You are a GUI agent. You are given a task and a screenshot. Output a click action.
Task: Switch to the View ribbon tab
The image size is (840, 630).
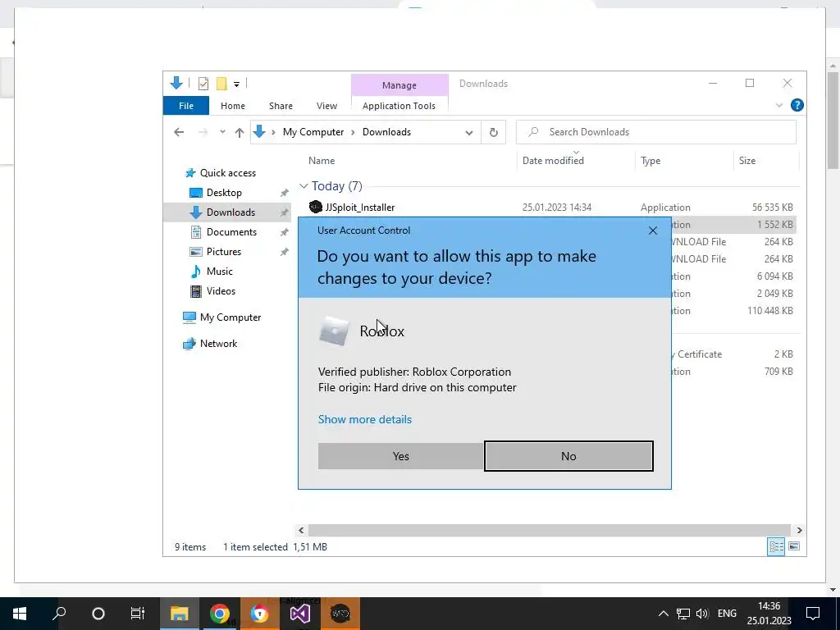click(x=326, y=106)
